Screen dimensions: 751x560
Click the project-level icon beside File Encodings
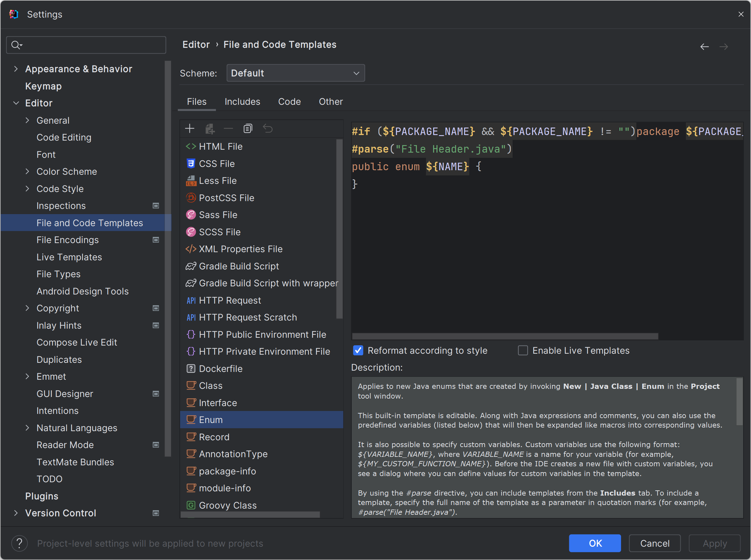156,240
